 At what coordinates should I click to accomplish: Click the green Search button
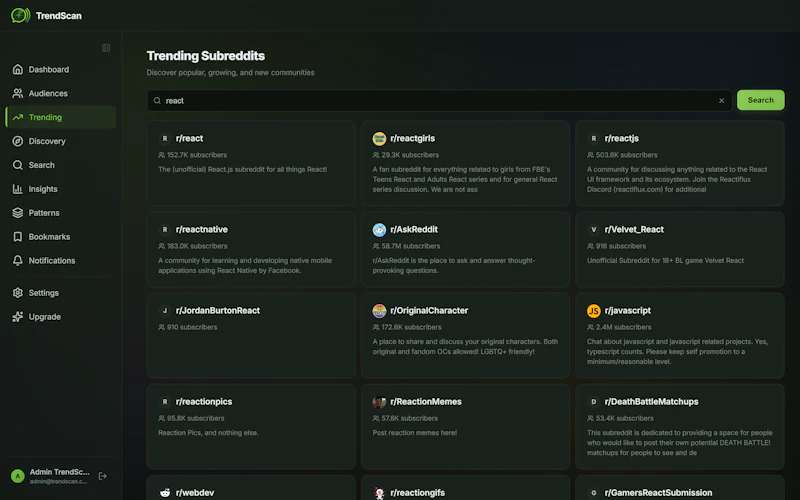761,100
